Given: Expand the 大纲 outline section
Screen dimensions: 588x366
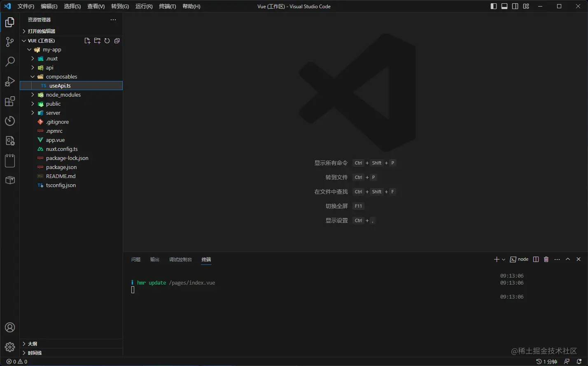Looking at the screenshot, I should [x=71, y=344].
